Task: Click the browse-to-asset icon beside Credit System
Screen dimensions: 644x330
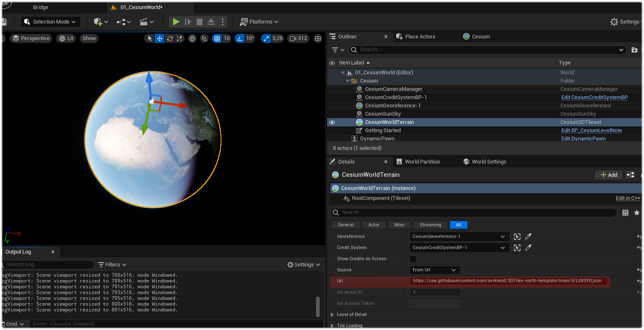Action: pyautogui.click(x=517, y=247)
